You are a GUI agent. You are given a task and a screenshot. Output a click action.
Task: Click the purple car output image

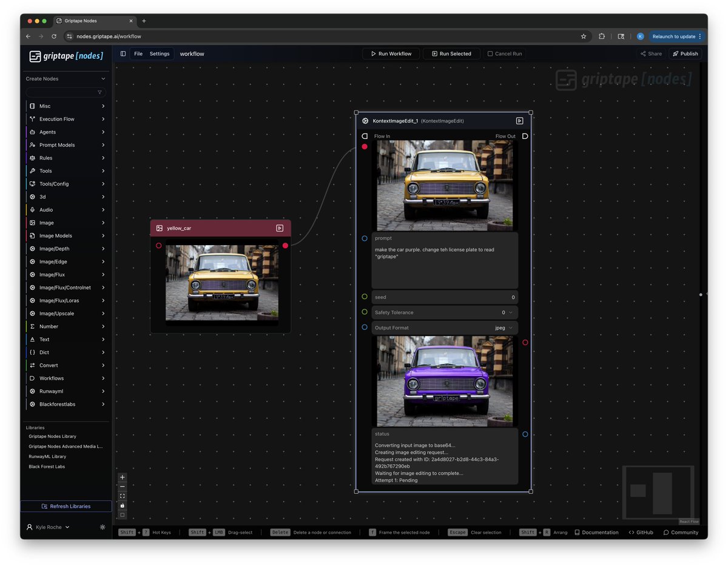(445, 382)
